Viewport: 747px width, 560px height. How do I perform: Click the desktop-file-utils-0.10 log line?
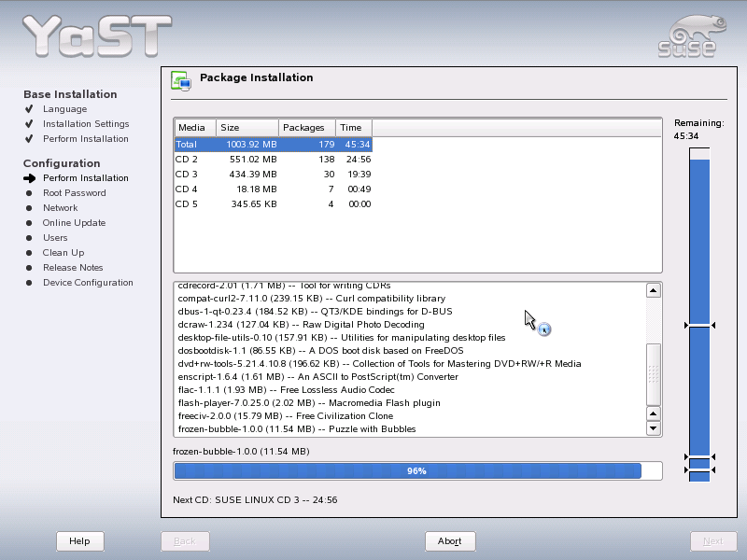pyautogui.click(x=341, y=338)
